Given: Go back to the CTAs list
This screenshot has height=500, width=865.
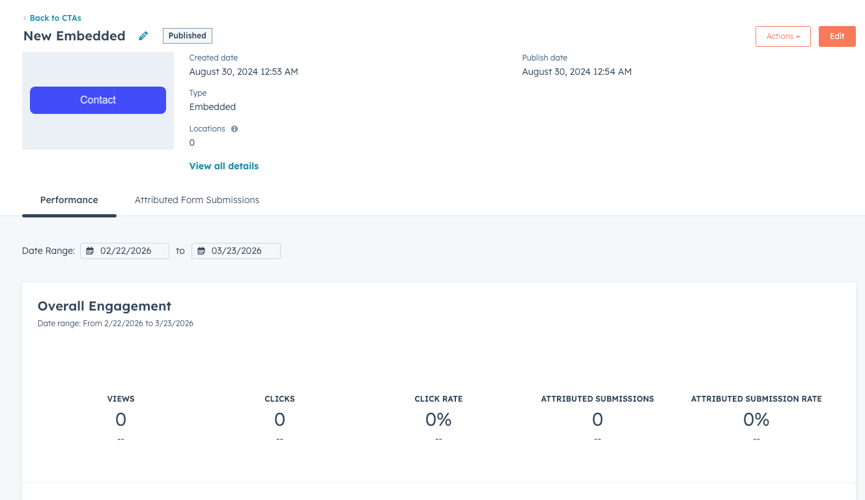Looking at the screenshot, I should click(55, 18).
